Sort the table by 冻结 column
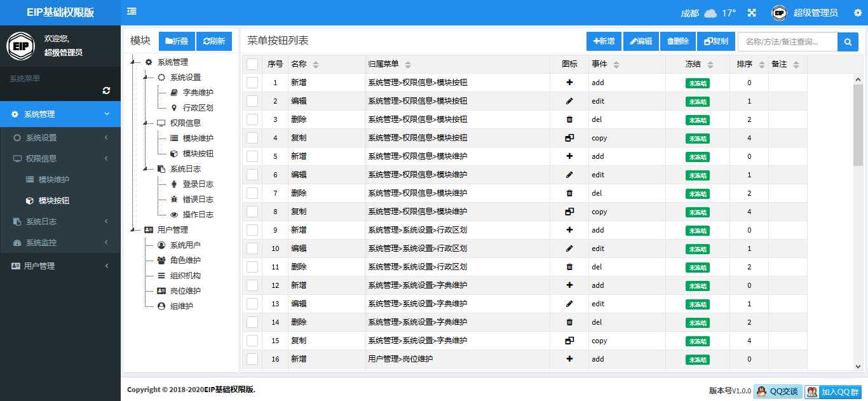This screenshot has width=868, height=401. tap(710, 64)
